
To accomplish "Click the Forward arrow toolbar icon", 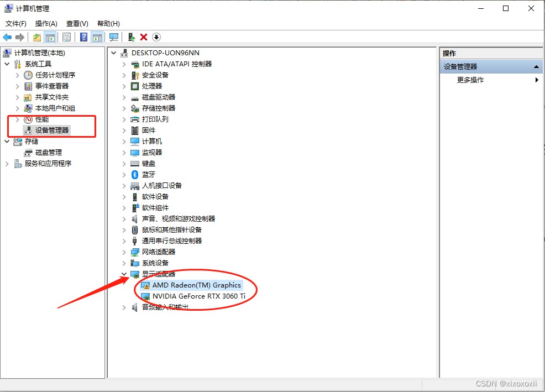I will [20, 37].
